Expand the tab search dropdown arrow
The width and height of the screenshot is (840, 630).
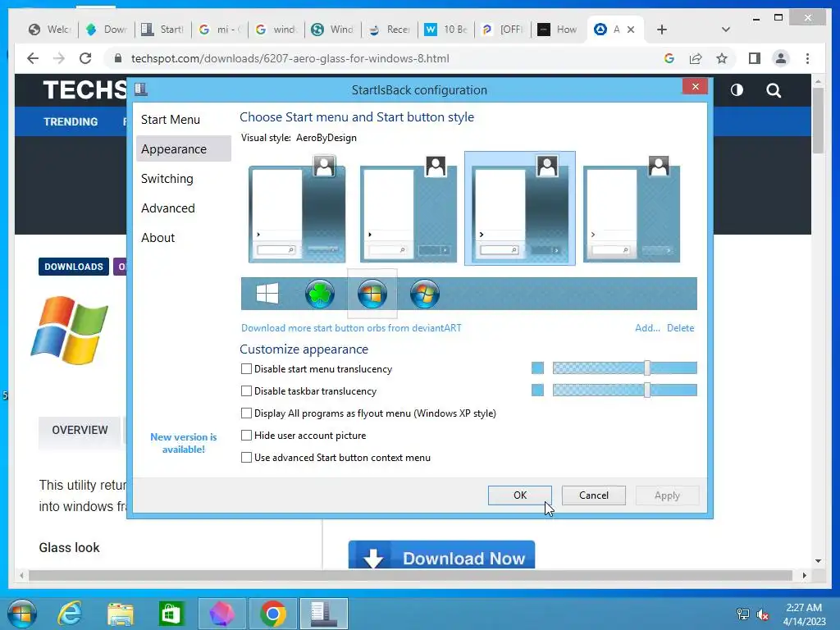pos(725,30)
